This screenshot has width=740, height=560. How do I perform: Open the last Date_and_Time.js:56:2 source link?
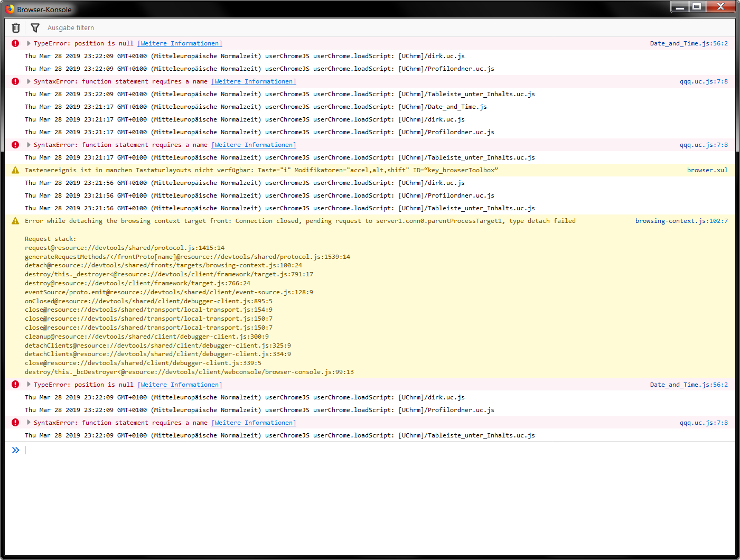(689, 385)
